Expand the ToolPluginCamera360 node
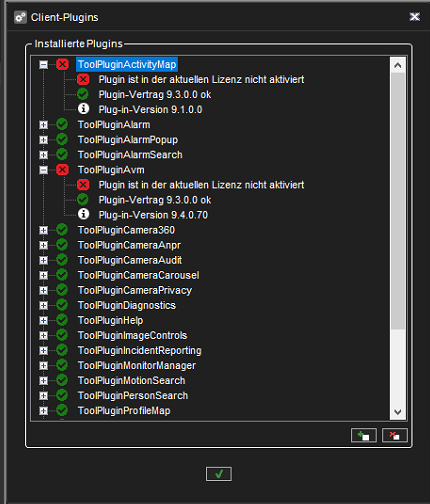This screenshot has width=430, height=504. (43, 230)
